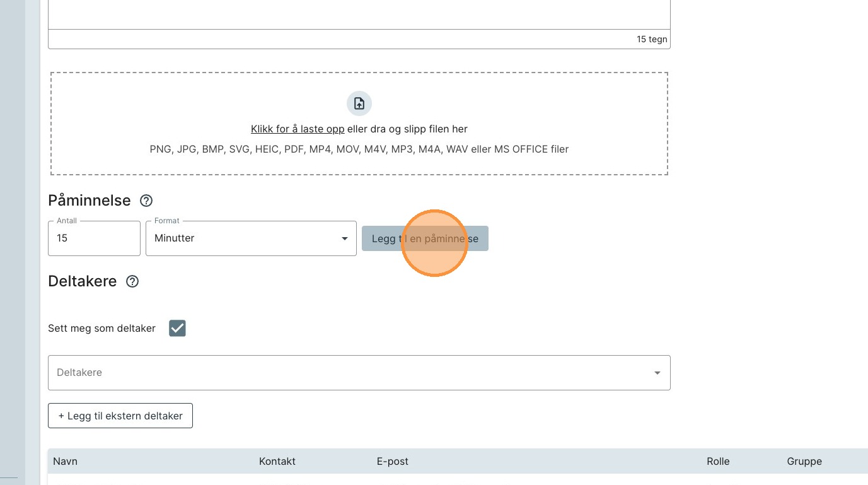This screenshot has height=485, width=868.
Task: Click + Legg til ekstern deltaker button
Action: point(120,416)
